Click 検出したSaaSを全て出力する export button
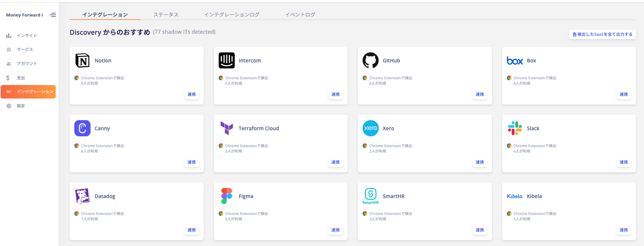 pos(602,34)
